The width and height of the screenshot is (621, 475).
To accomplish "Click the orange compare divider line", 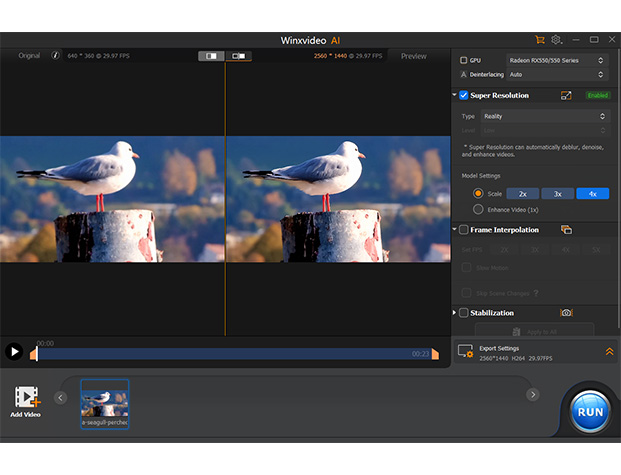I will pyautogui.click(x=225, y=198).
